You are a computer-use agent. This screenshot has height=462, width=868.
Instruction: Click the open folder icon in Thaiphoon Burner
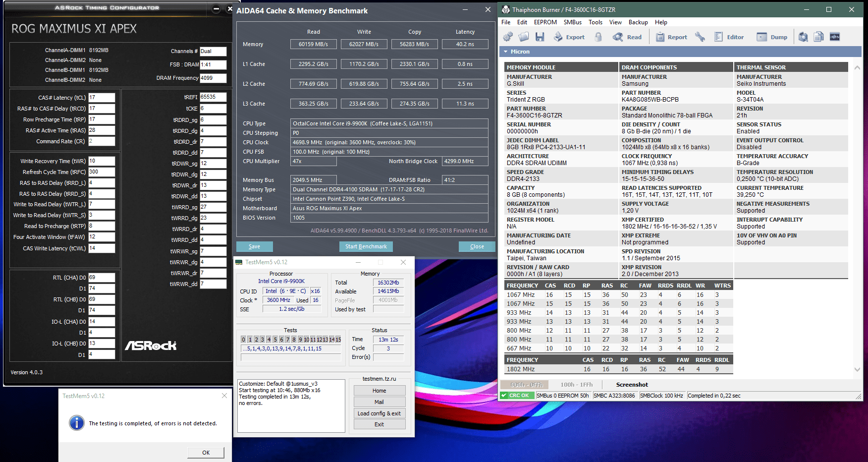point(524,37)
